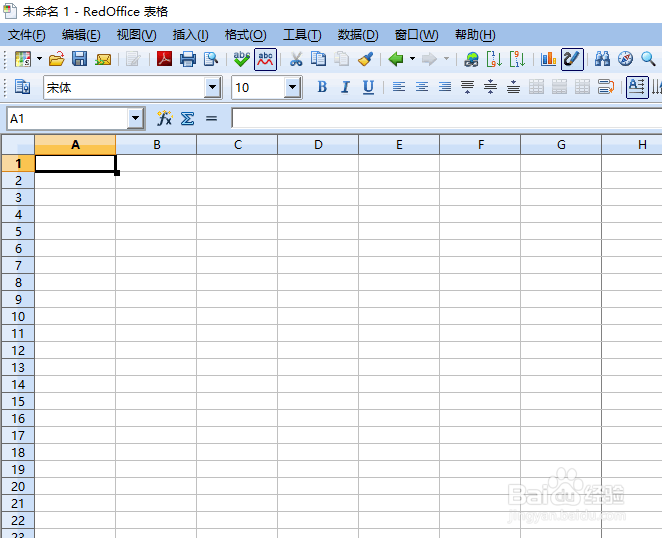Align cell content to top

[467, 87]
